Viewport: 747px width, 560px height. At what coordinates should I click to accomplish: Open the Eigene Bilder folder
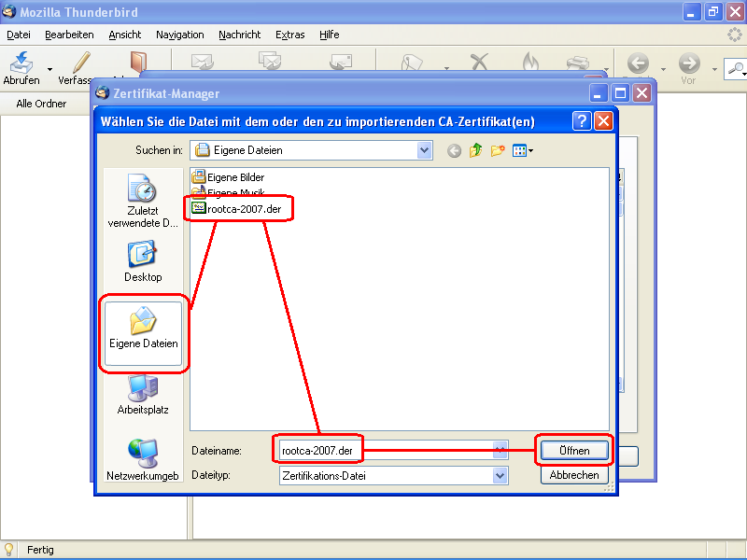(x=234, y=177)
